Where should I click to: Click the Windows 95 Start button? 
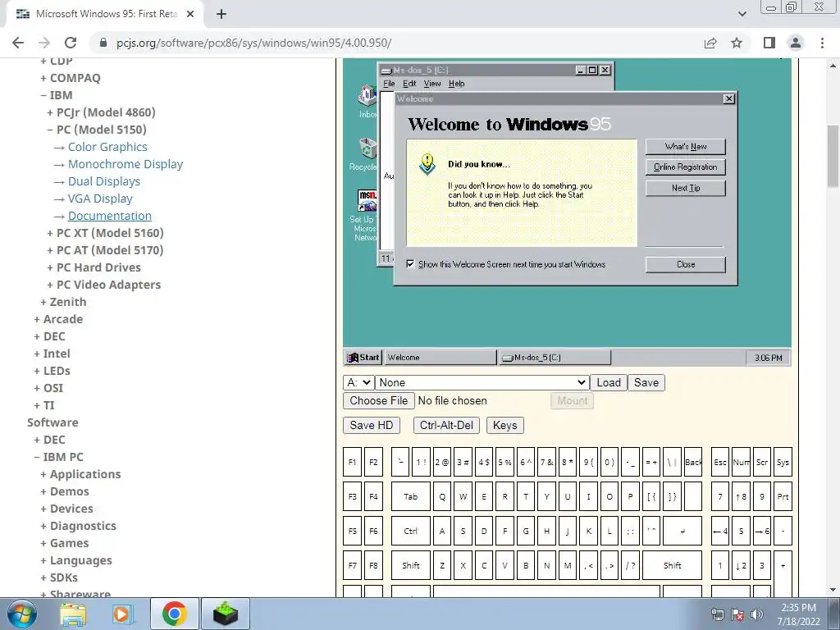click(363, 358)
